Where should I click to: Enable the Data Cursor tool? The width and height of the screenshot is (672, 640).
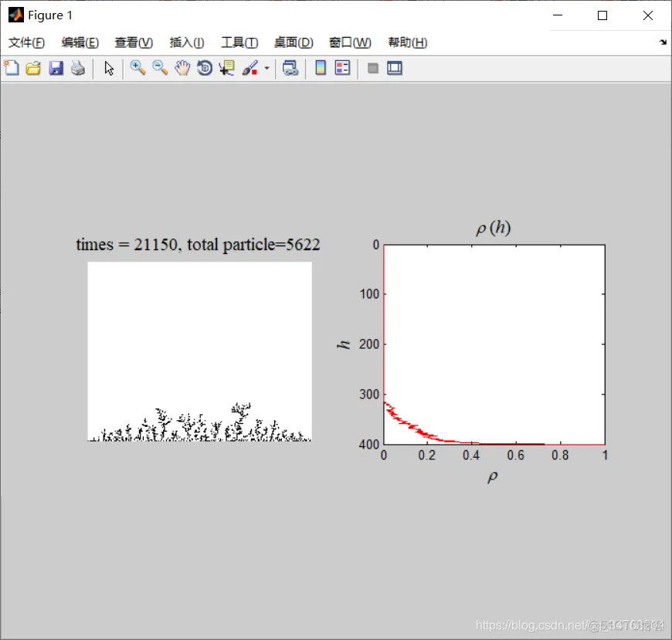pos(226,68)
